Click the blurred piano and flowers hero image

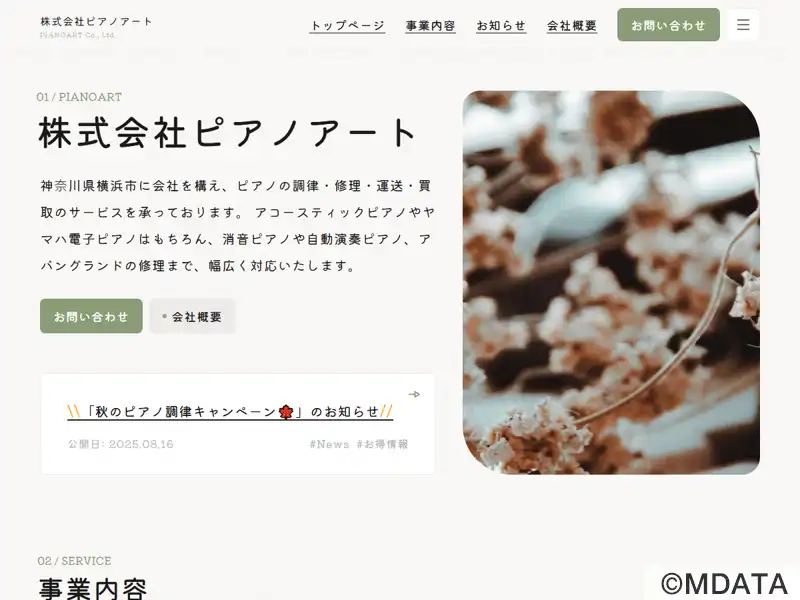[x=611, y=283]
